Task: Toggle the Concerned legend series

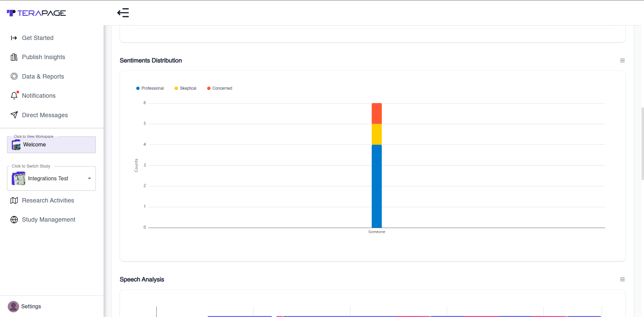Action: (220, 88)
